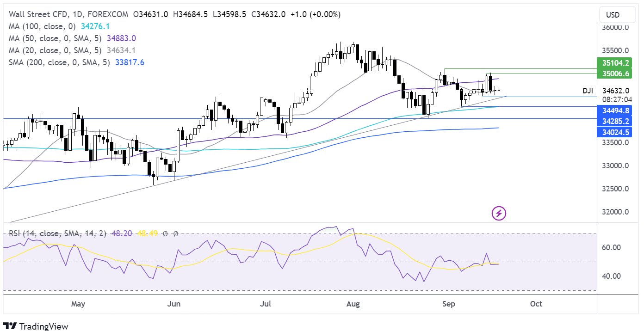
Task: Click the 32000.0 price axis label
Action: [x=616, y=212]
